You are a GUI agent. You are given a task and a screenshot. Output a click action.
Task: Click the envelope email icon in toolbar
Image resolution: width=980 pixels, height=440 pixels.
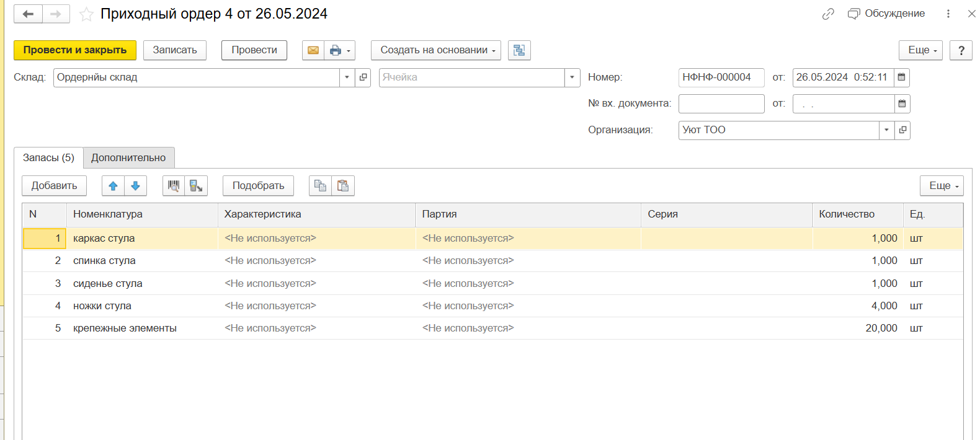point(313,50)
